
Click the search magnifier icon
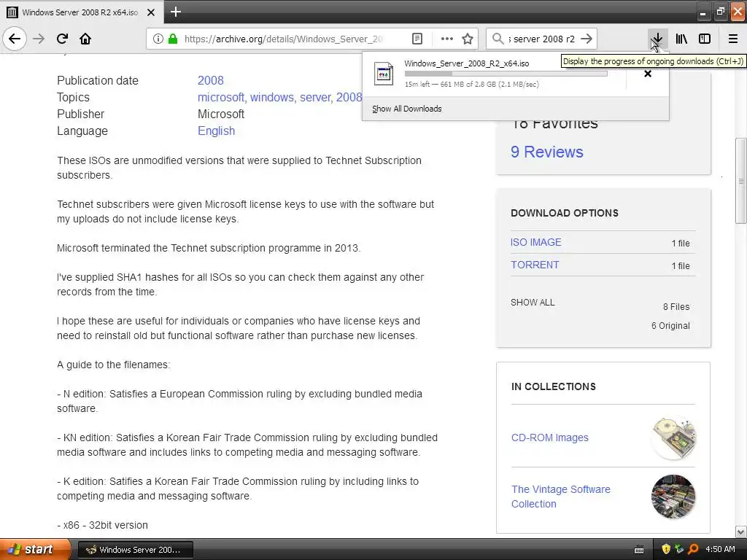point(498,39)
